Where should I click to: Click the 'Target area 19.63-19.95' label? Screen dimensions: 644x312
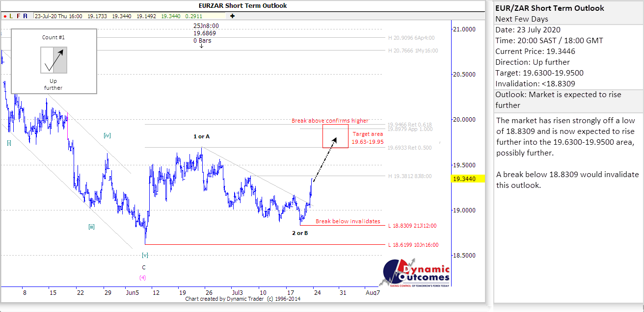point(367,138)
